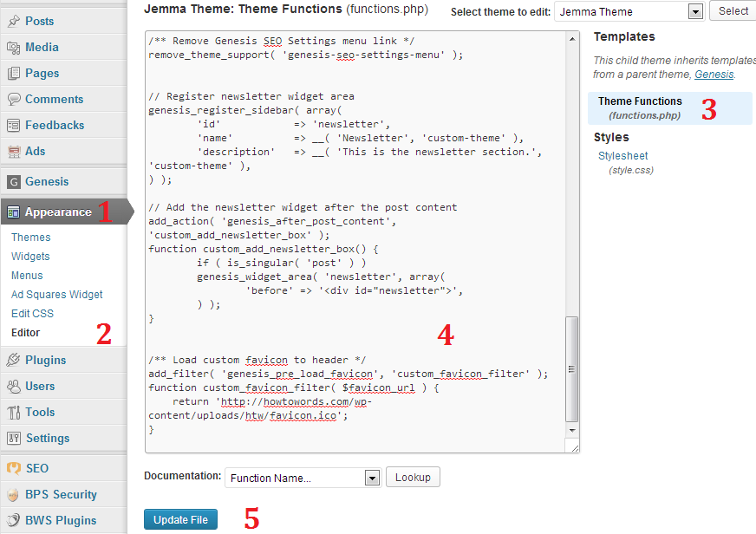Click the 'remove_theme_support' code line
Viewport: 756px width, 534px height.
tap(306, 55)
